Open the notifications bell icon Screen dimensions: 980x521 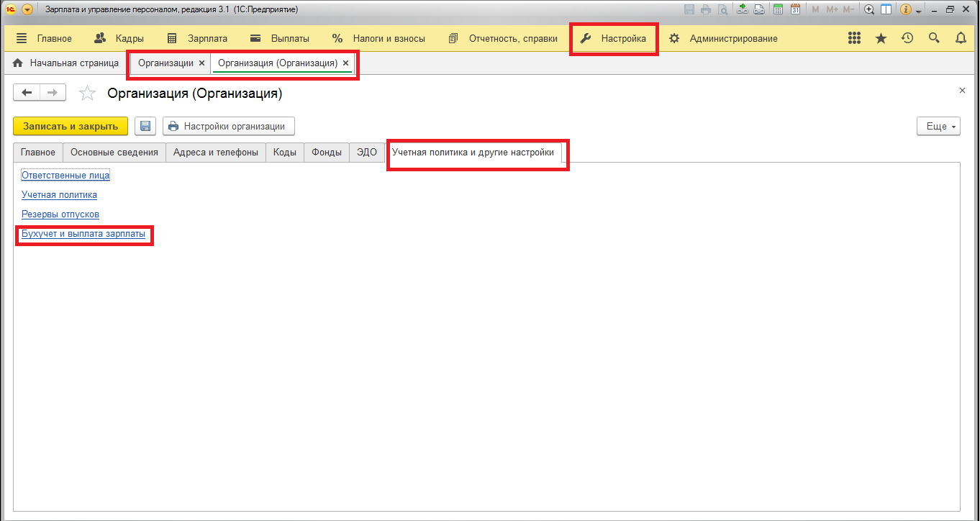pos(961,38)
